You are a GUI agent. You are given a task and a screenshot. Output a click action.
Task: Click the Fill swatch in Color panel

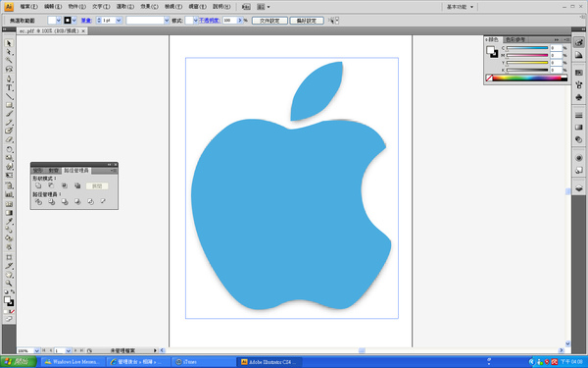(490, 50)
